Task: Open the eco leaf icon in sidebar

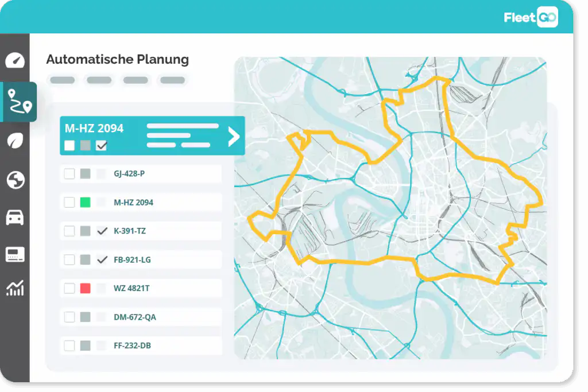Action: coord(15,141)
